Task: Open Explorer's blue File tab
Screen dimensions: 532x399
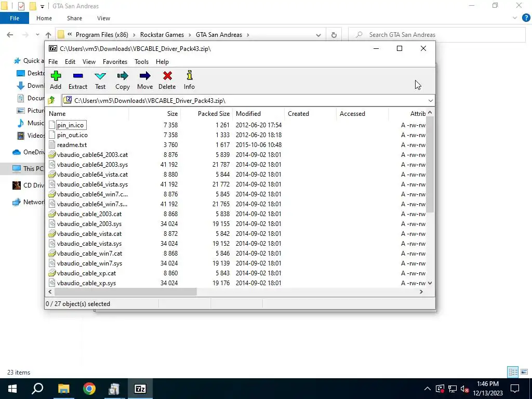Action: [x=15, y=18]
